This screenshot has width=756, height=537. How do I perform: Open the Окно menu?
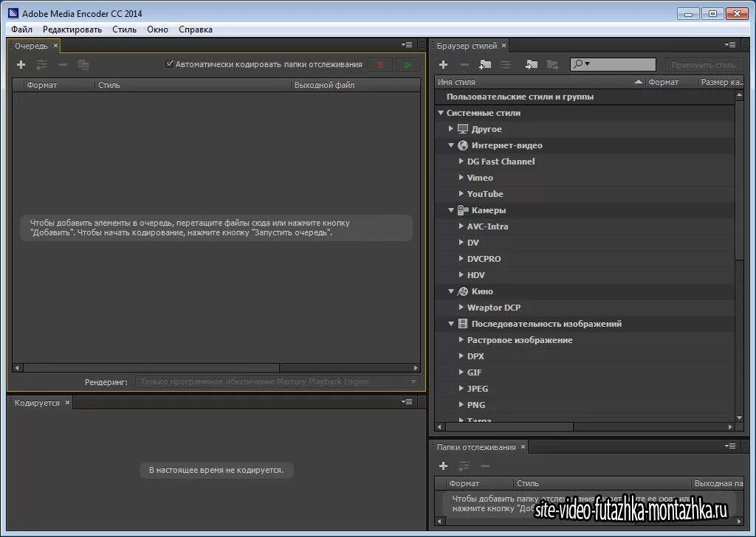tap(158, 30)
